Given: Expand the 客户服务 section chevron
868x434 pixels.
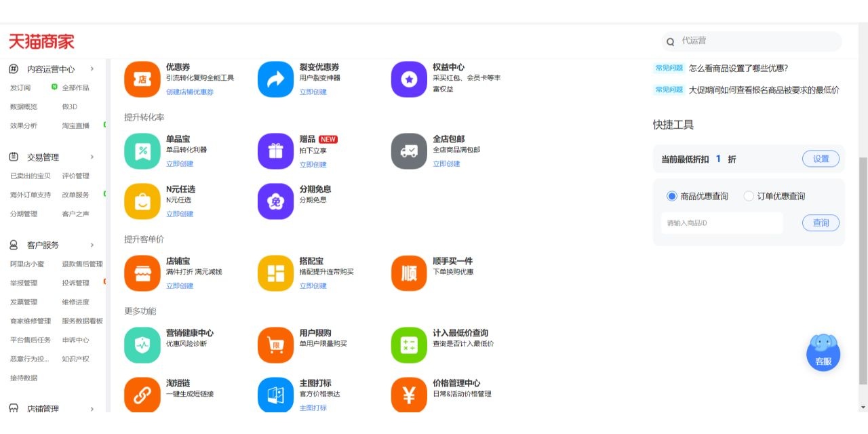Looking at the screenshot, I should [92, 245].
